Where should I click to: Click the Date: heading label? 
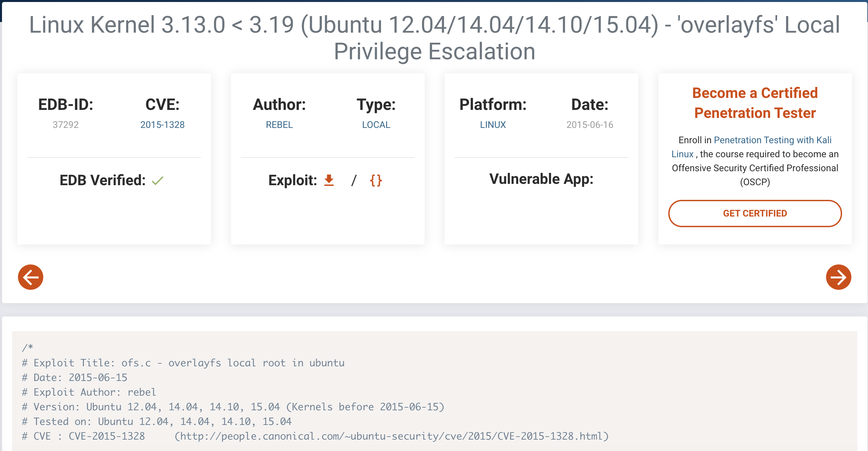coord(590,105)
